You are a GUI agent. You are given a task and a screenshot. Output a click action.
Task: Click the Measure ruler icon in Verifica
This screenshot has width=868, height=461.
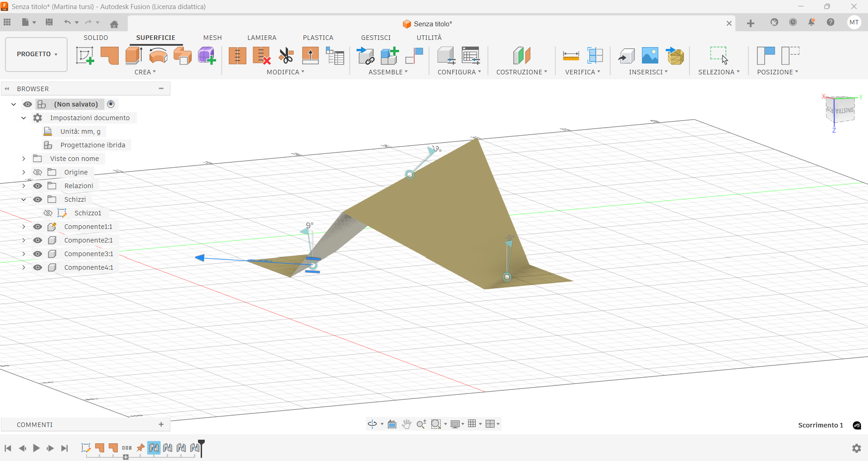[570, 56]
